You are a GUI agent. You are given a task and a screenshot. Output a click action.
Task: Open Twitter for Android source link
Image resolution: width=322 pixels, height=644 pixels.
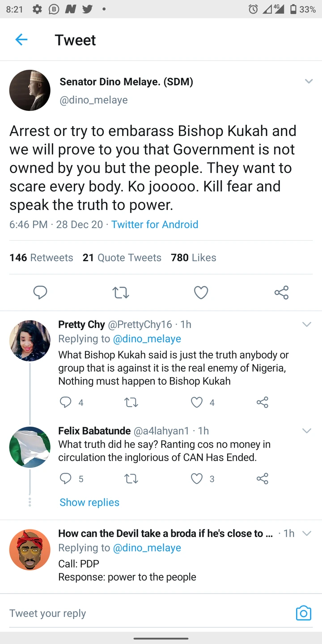point(155,225)
